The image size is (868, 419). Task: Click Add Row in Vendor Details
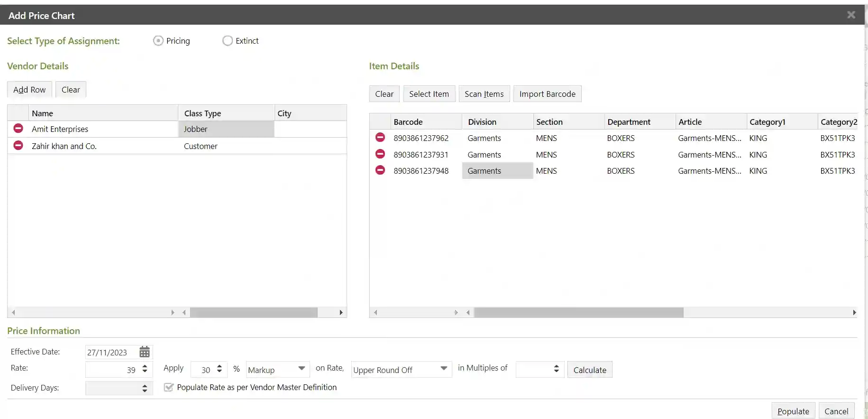point(29,90)
